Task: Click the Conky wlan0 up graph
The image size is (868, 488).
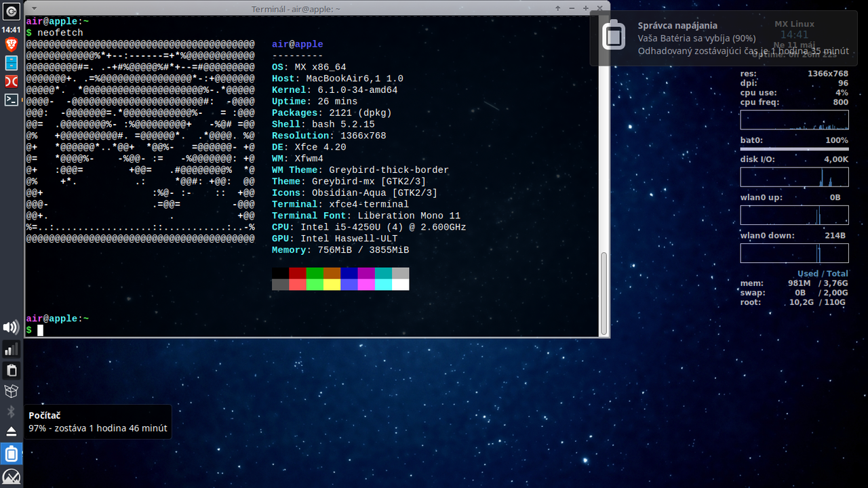Action: click(x=794, y=216)
